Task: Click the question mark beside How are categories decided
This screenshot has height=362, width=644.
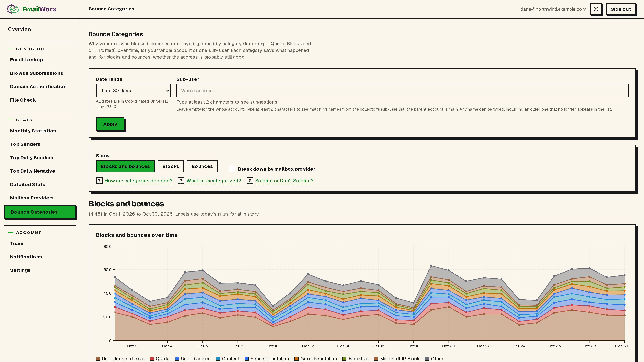Action: tap(99, 181)
